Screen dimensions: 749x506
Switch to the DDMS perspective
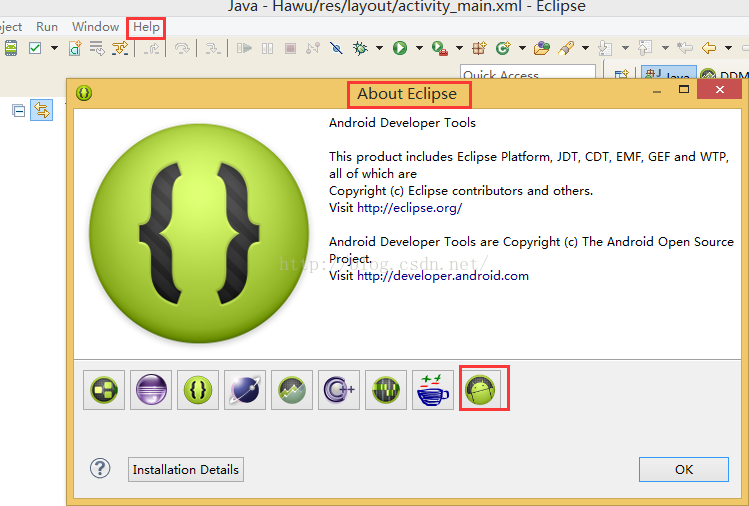724,74
